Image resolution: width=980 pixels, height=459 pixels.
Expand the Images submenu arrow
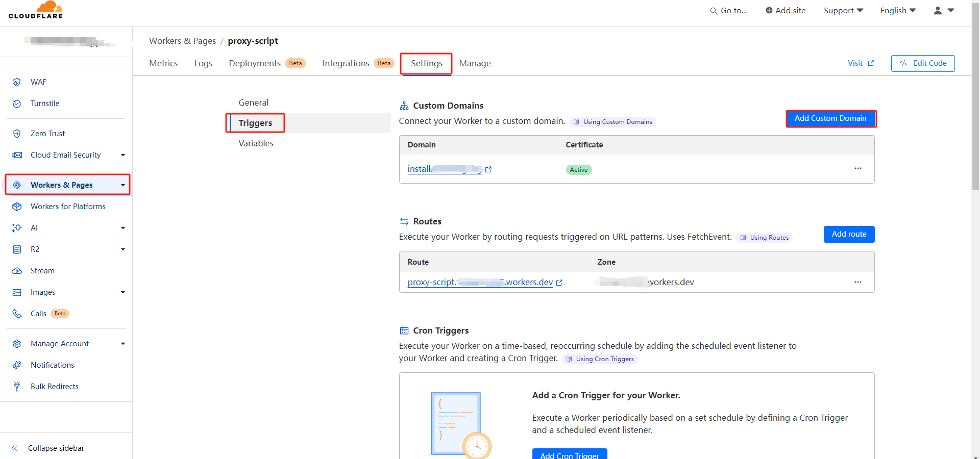122,292
